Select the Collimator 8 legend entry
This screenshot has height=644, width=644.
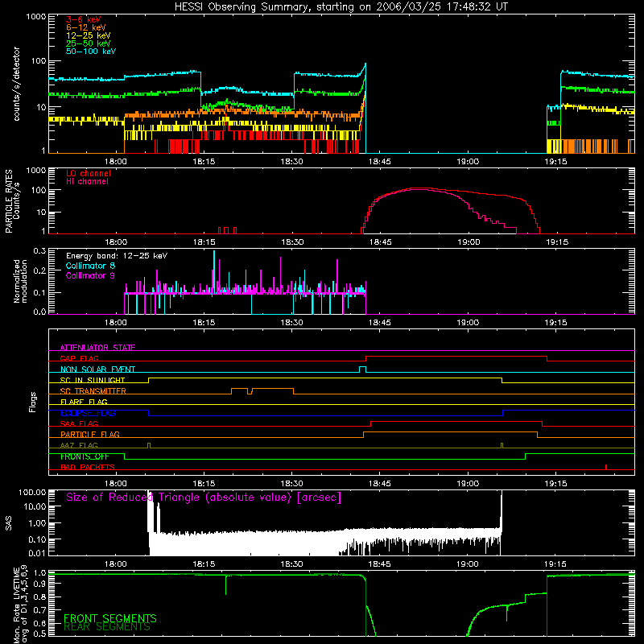pyautogui.click(x=90, y=266)
